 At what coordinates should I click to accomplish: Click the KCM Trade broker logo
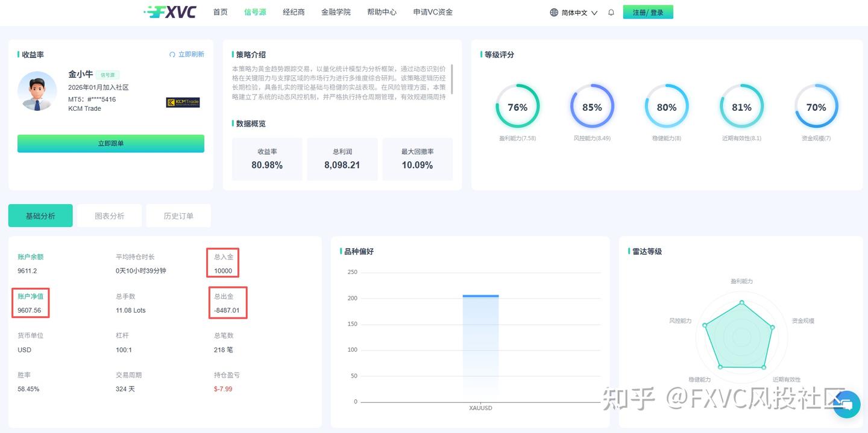click(x=183, y=102)
